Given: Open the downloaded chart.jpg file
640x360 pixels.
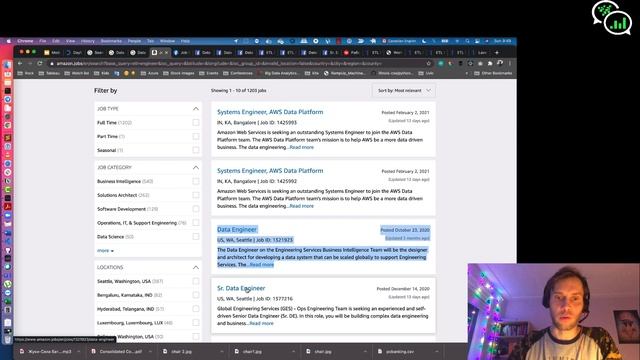Looking at the screenshot, I should (323, 351).
